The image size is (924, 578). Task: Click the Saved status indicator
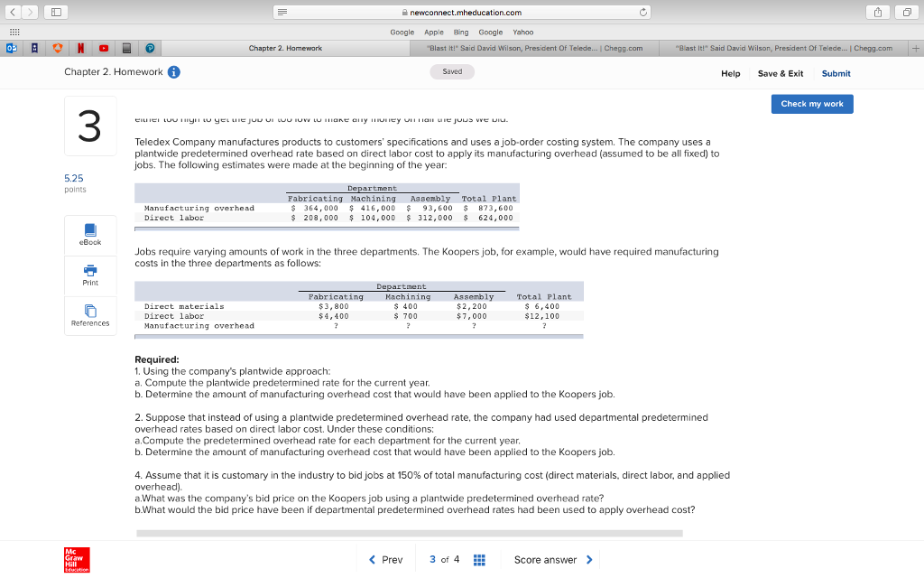pyautogui.click(x=452, y=70)
